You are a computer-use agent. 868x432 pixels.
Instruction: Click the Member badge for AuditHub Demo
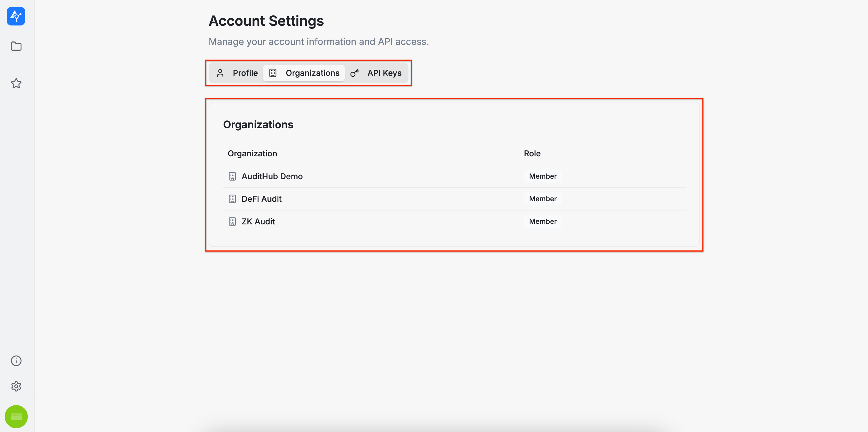(x=542, y=176)
